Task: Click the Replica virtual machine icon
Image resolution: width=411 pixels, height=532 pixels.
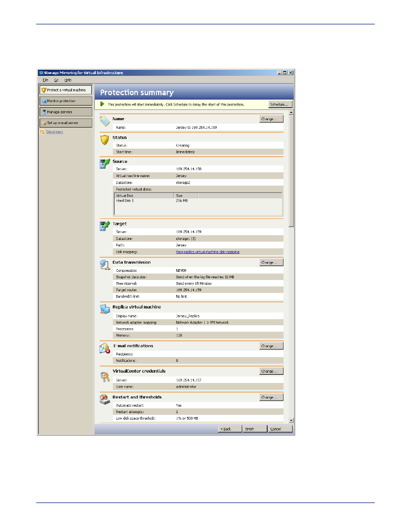Action: click(x=105, y=309)
